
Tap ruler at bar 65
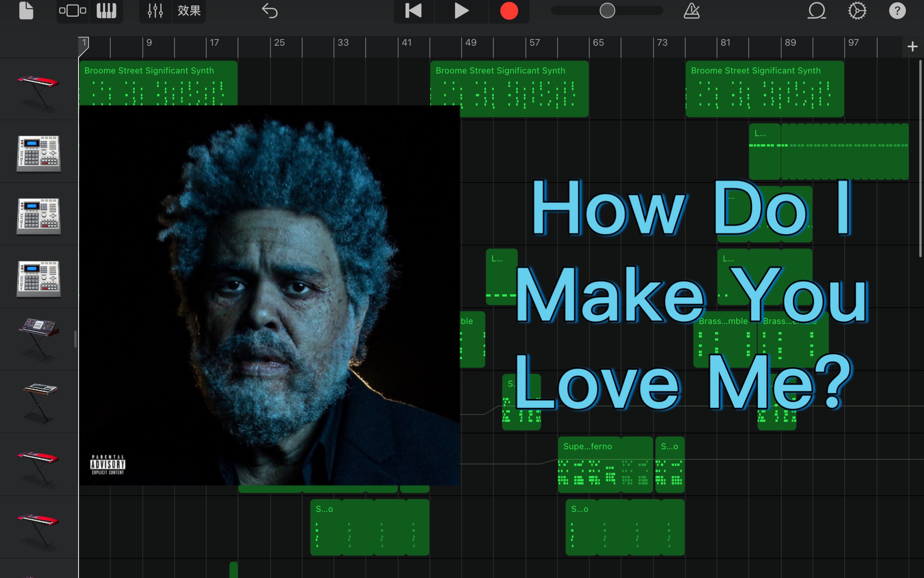pyautogui.click(x=599, y=43)
